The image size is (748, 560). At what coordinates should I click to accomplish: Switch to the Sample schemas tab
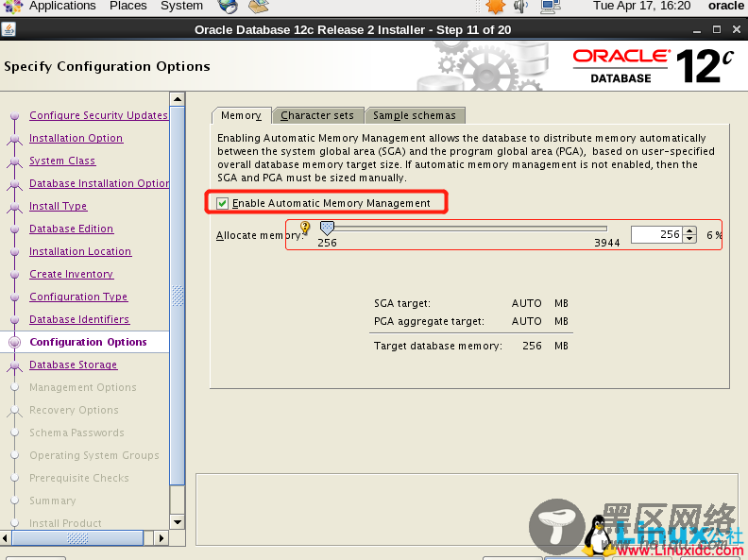pyautogui.click(x=414, y=115)
